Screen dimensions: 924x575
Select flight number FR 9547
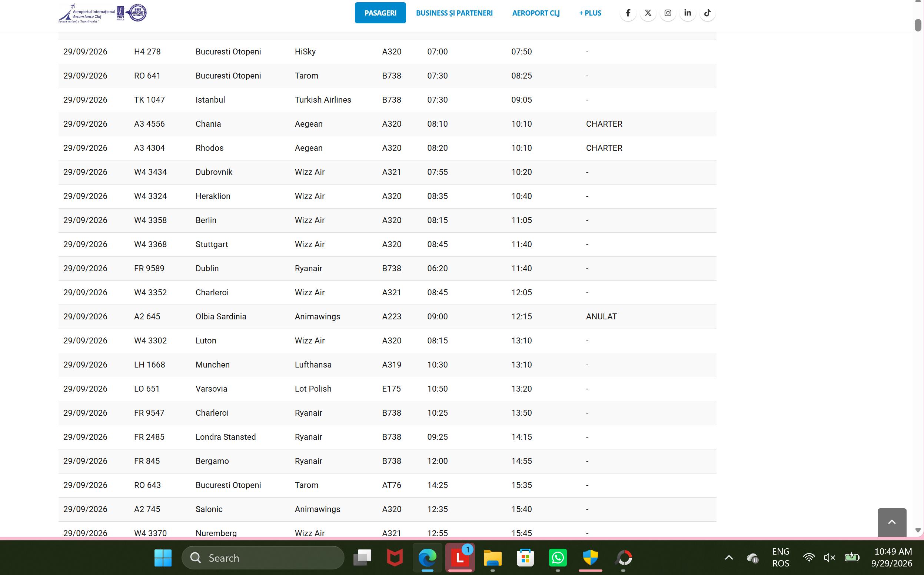tap(149, 413)
